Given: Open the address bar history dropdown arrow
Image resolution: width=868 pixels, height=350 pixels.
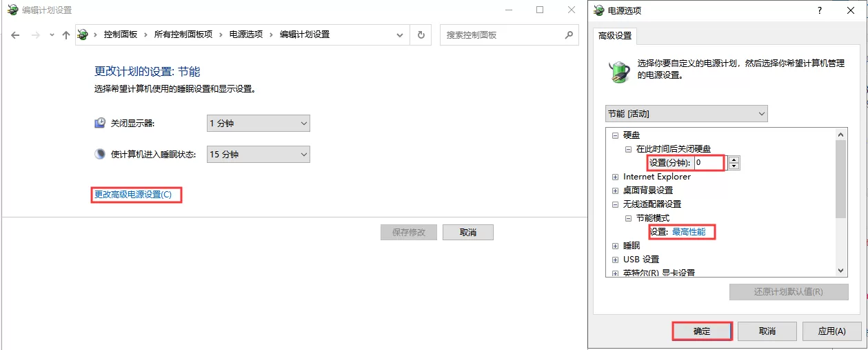Looking at the screenshot, I should coord(400,35).
